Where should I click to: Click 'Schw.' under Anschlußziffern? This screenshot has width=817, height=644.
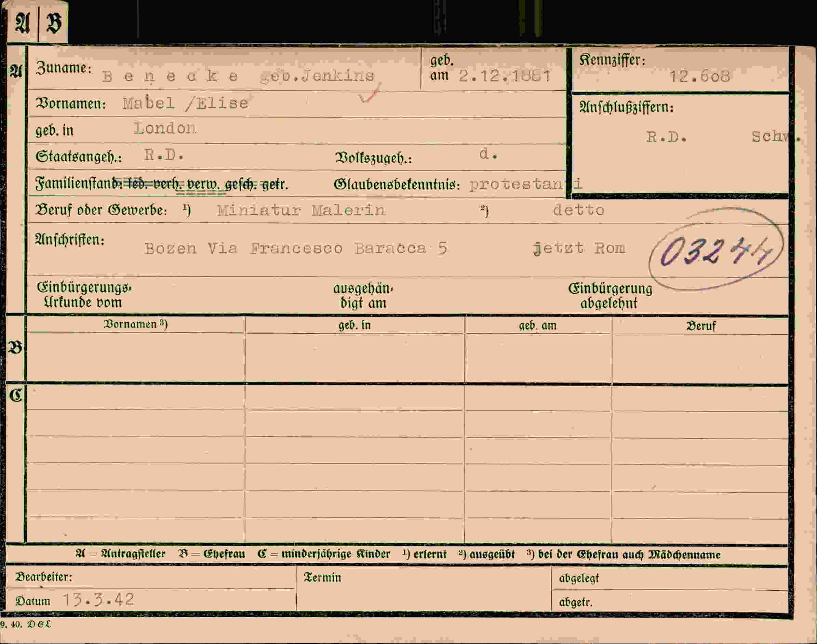click(776, 136)
